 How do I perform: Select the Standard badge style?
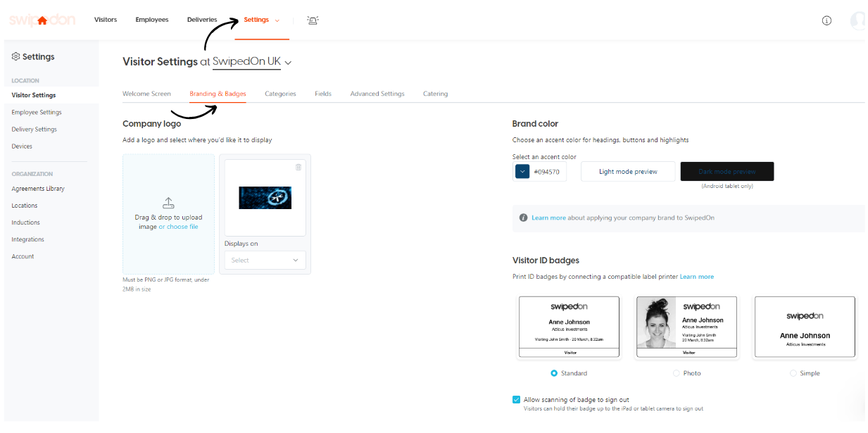click(x=553, y=373)
